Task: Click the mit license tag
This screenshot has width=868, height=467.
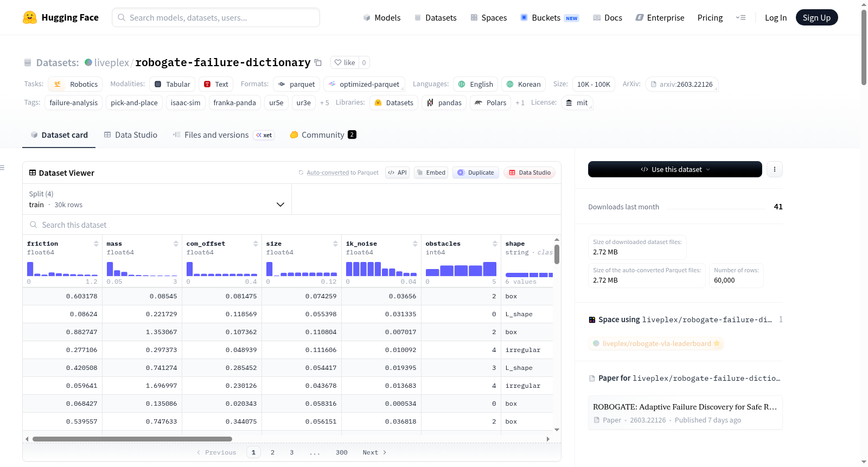Action: 577,103
